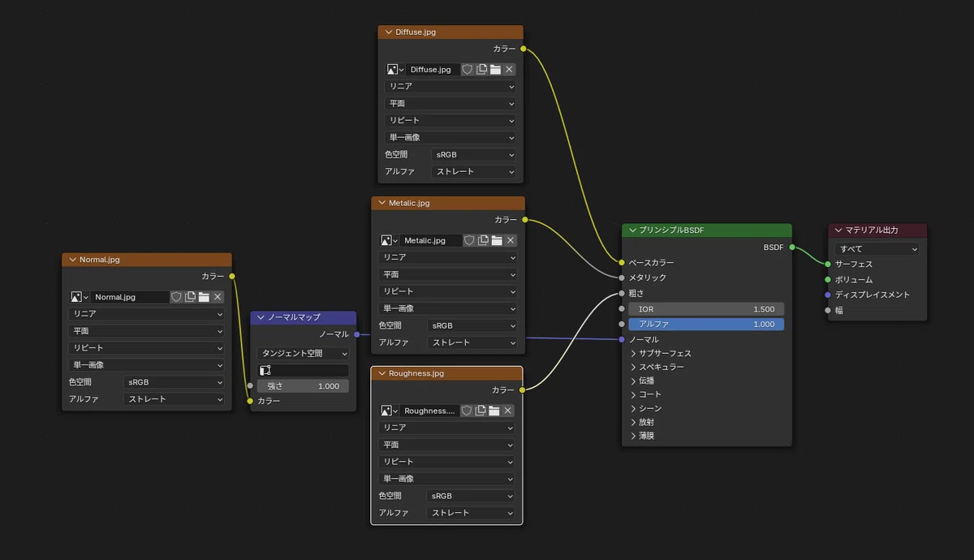Browse images in Roughness.jpg node
The image size is (974, 560).
tap(389, 411)
